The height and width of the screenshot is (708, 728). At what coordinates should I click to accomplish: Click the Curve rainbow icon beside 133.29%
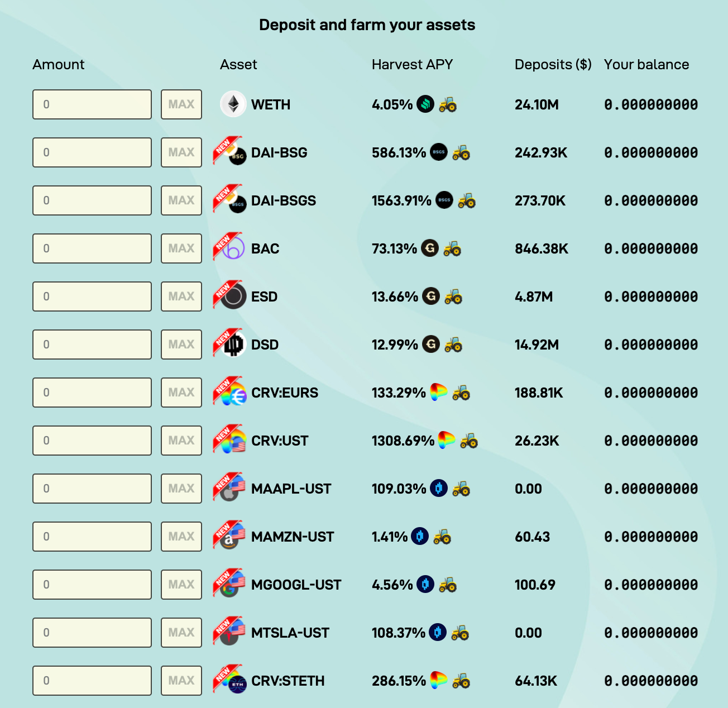point(439,392)
